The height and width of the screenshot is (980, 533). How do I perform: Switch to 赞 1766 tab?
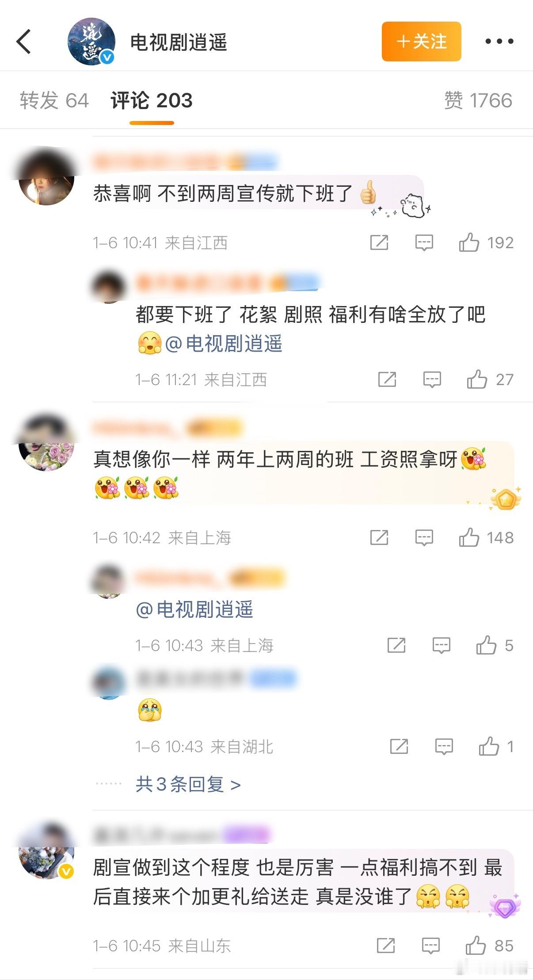[478, 100]
